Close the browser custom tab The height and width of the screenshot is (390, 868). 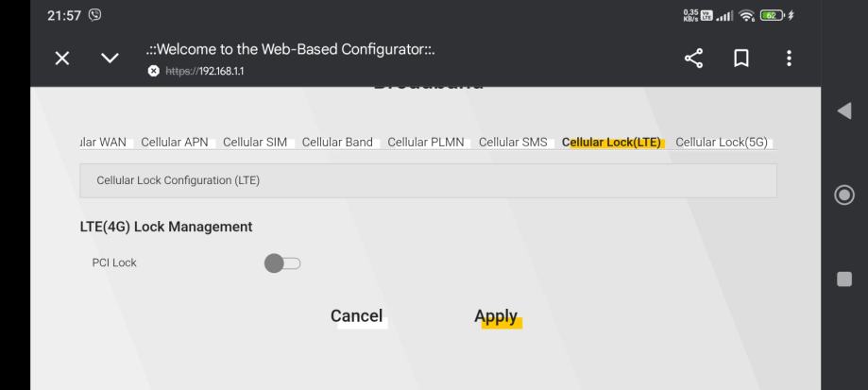[61, 59]
